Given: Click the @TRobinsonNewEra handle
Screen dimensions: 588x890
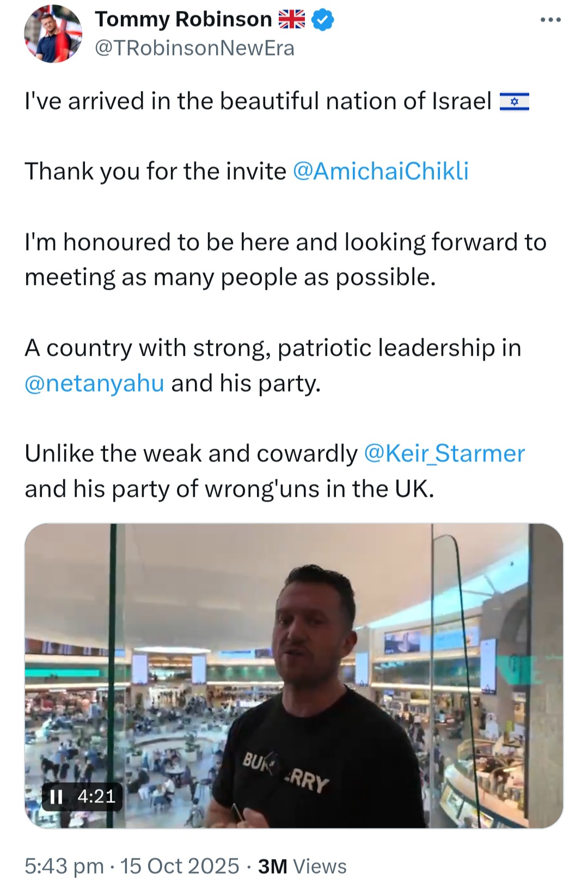Looking at the screenshot, I should coord(195,48).
